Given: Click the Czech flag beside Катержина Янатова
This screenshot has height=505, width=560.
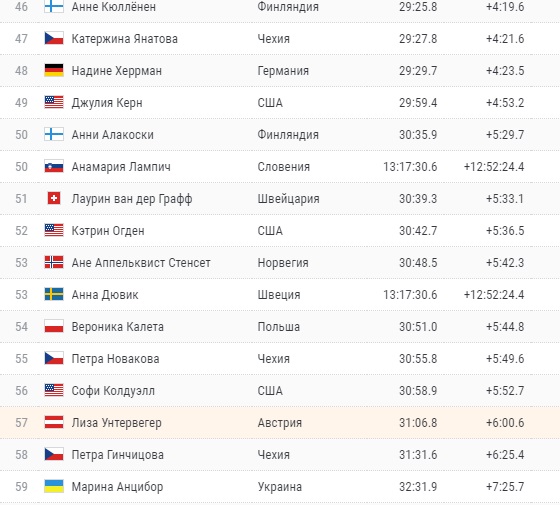Looking at the screenshot, I should coord(54,38).
